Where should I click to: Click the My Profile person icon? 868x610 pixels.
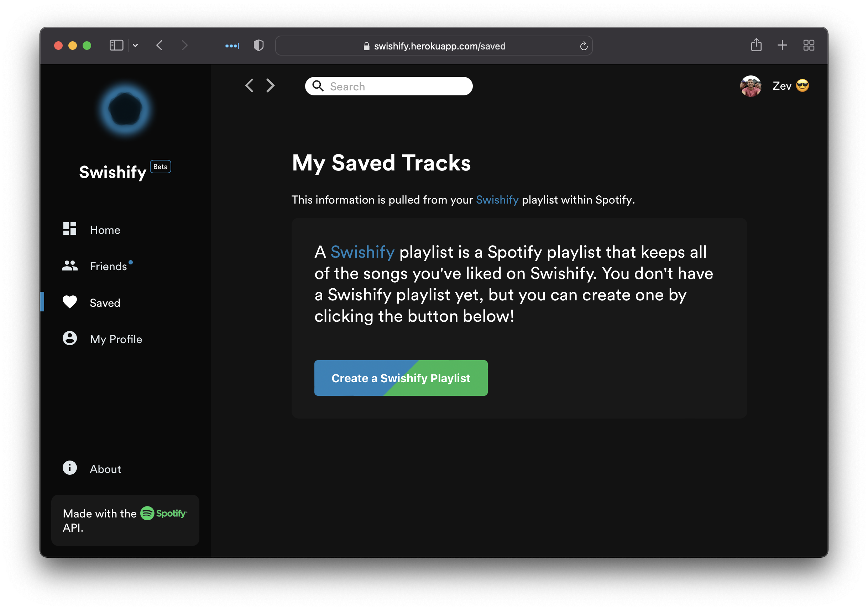(69, 338)
